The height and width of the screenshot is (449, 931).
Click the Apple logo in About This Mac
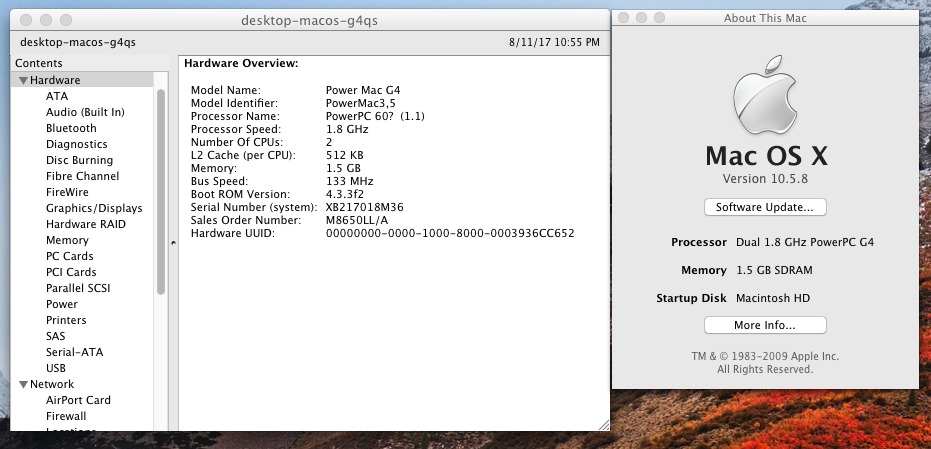pyautogui.click(x=765, y=95)
